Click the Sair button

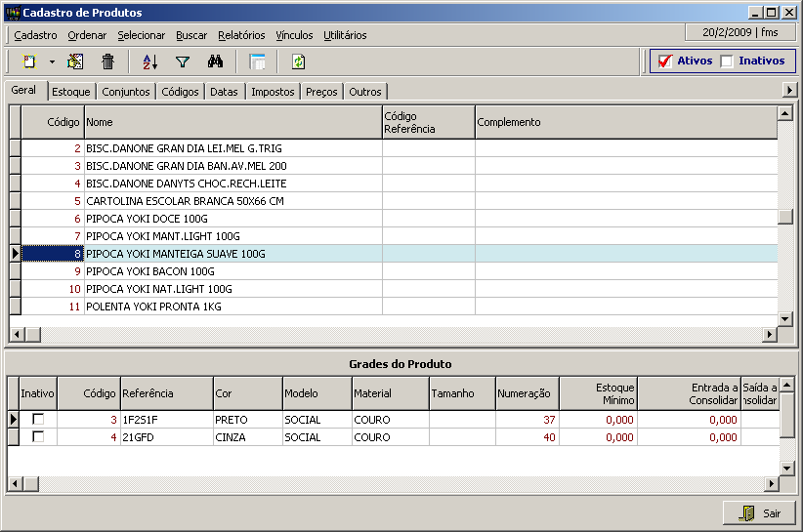pos(759,513)
